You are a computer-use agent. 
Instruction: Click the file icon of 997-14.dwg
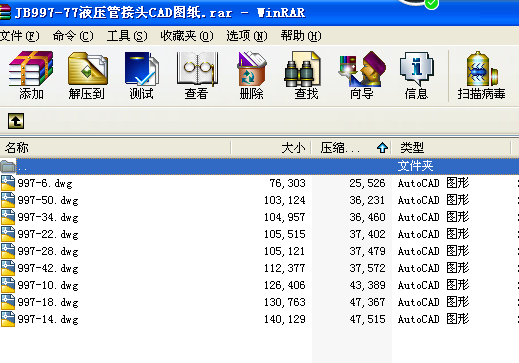(8, 319)
